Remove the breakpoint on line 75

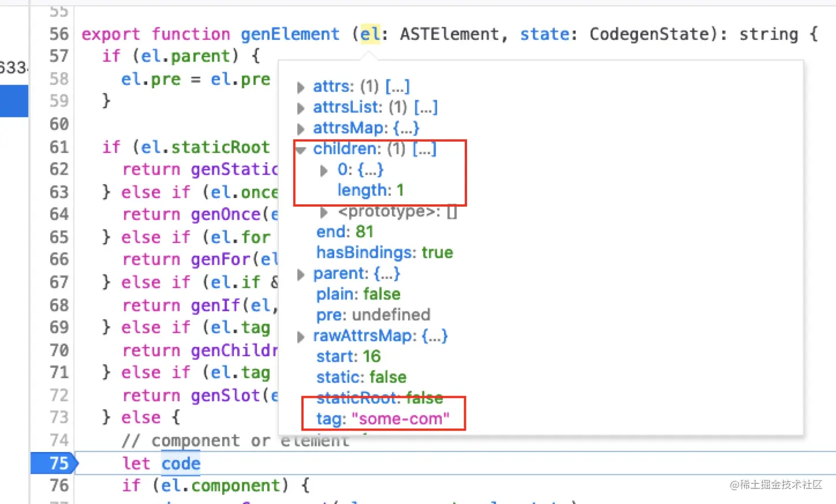(54, 463)
